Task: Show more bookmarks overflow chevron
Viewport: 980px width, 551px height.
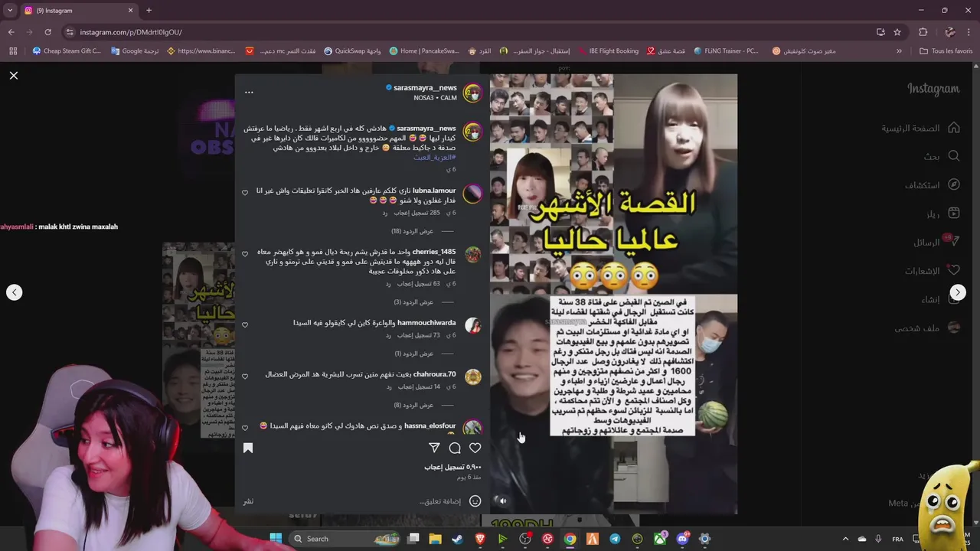Action: tap(899, 51)
